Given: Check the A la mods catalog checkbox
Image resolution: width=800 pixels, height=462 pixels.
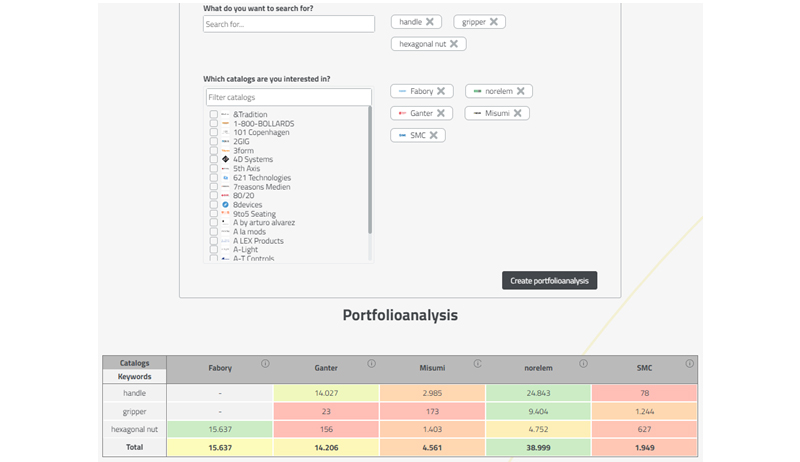Looking at the screenshot, I should (214, 232).
